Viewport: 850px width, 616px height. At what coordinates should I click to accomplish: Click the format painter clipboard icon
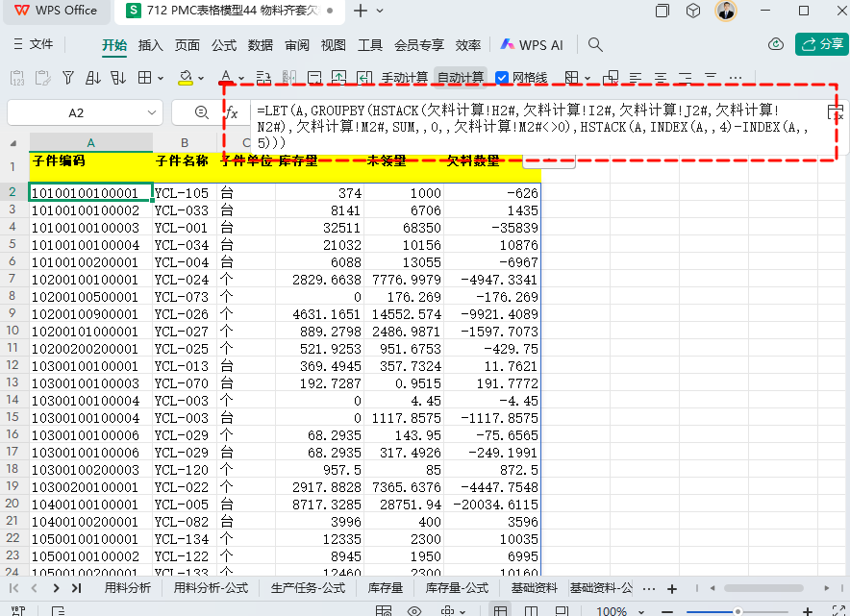[42, 78]
